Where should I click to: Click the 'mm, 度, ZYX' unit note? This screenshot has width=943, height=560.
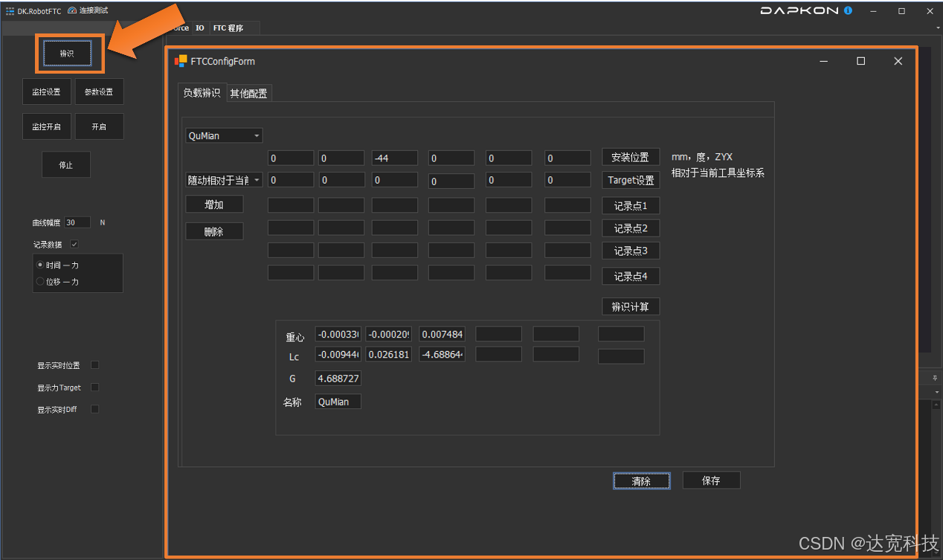click(x=702, y=157)
